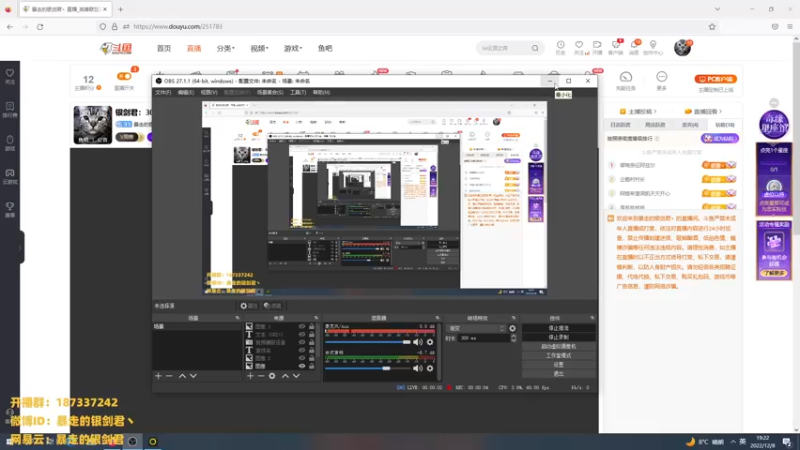Remove selected scene with minus icon

point(169,376)
